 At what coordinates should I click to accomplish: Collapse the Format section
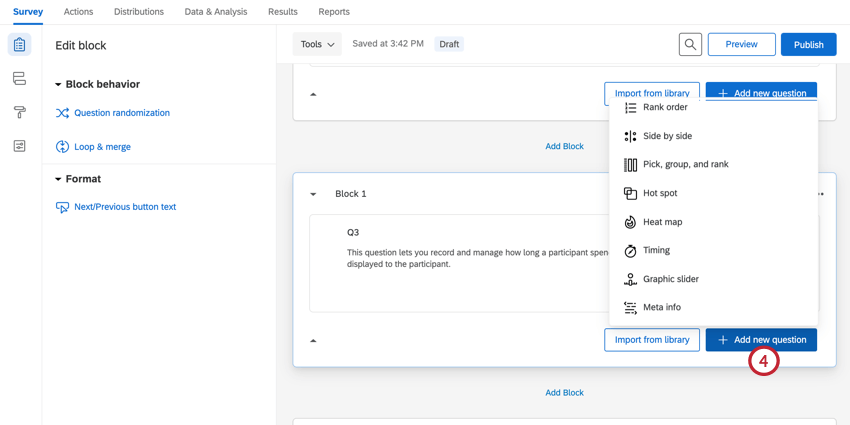tap(58, 179)
